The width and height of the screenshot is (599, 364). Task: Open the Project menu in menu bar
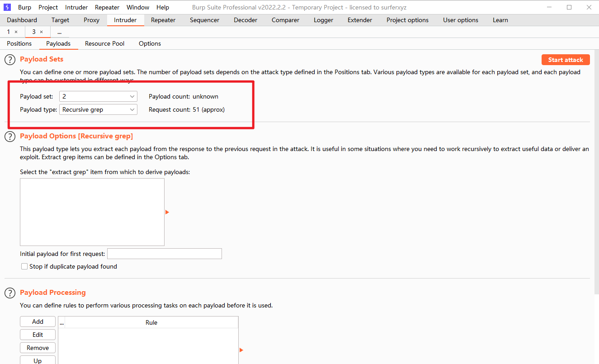(48, 7)
